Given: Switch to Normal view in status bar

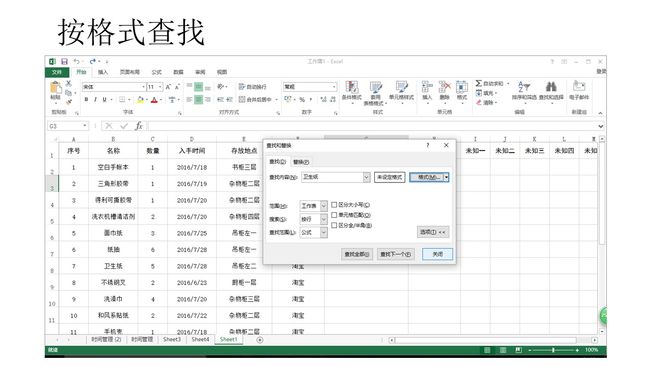Looking at the screenshot, I should (x=487, y=350).
